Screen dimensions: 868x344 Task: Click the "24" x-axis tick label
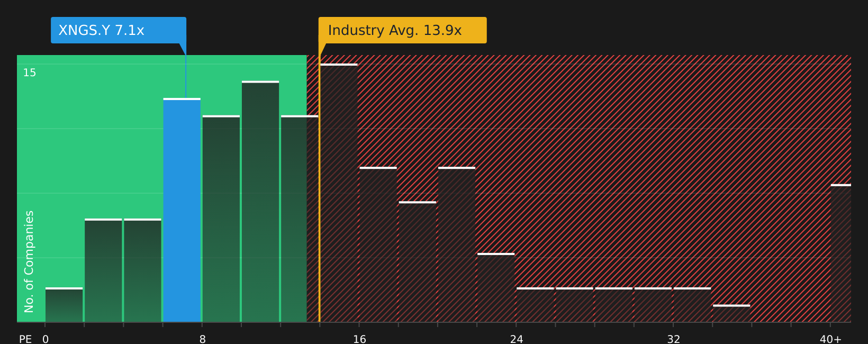pyautogui.click(x=517, y=339)
